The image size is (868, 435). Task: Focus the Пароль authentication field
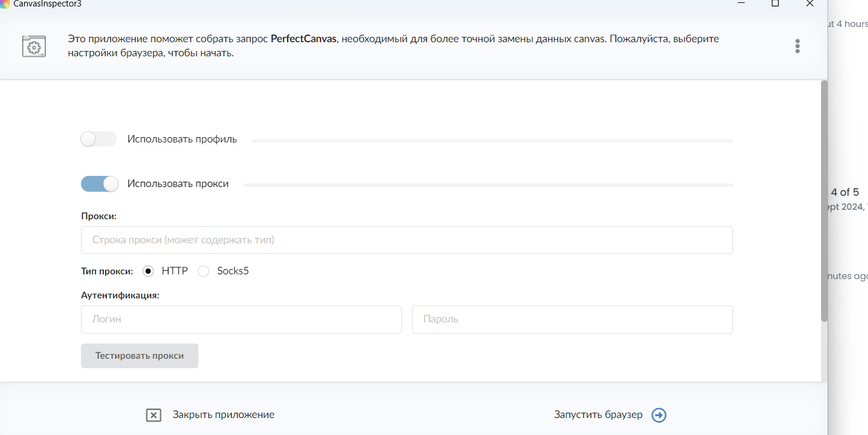[572, 320]
